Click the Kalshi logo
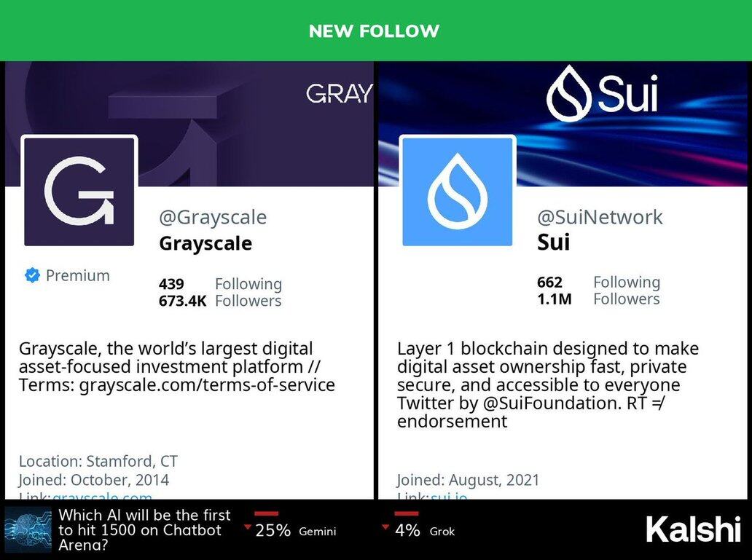 (693, 529)
